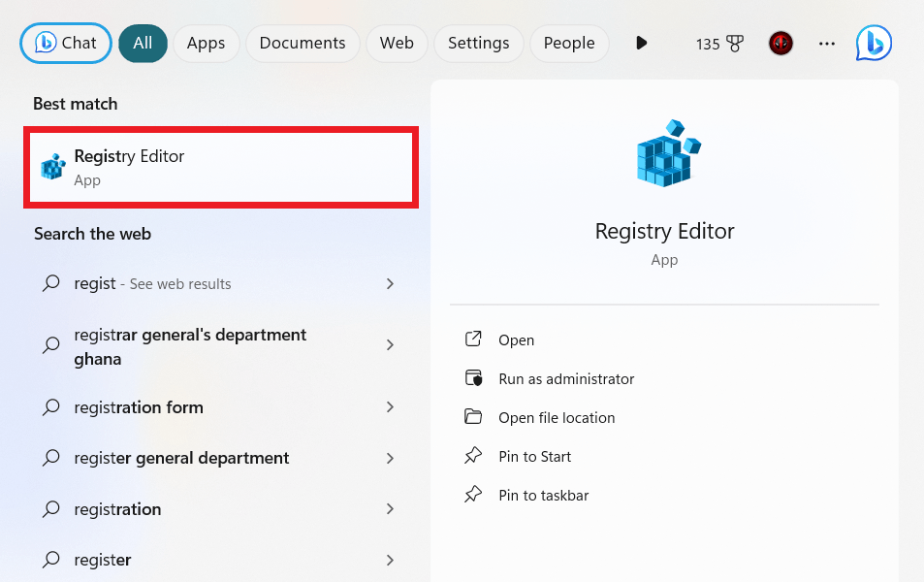
Task: Expand the chevron for 'registration form'
Action: pos(390,406)
